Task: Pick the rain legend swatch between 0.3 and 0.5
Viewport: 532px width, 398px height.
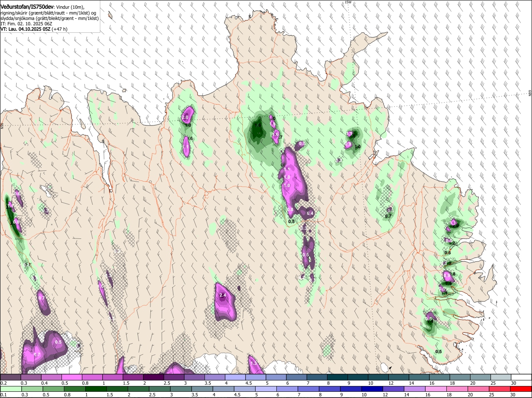Action: pos(32,389)
